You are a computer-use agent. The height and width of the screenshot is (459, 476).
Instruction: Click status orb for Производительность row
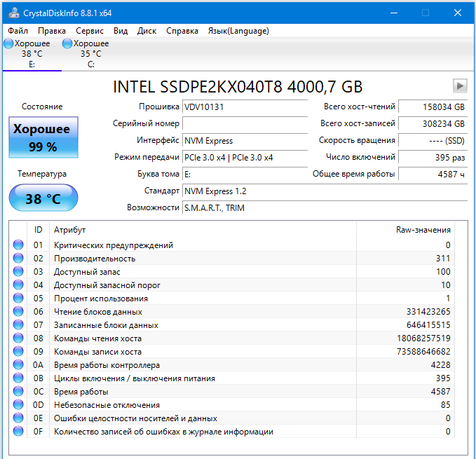[18, 258]
